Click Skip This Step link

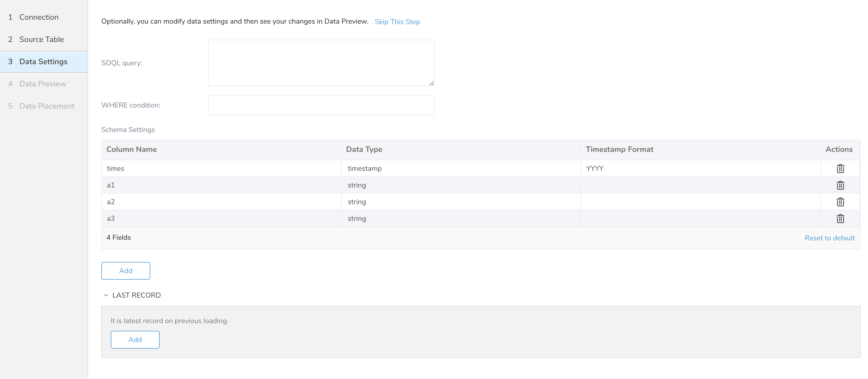(x=397, y=22)
